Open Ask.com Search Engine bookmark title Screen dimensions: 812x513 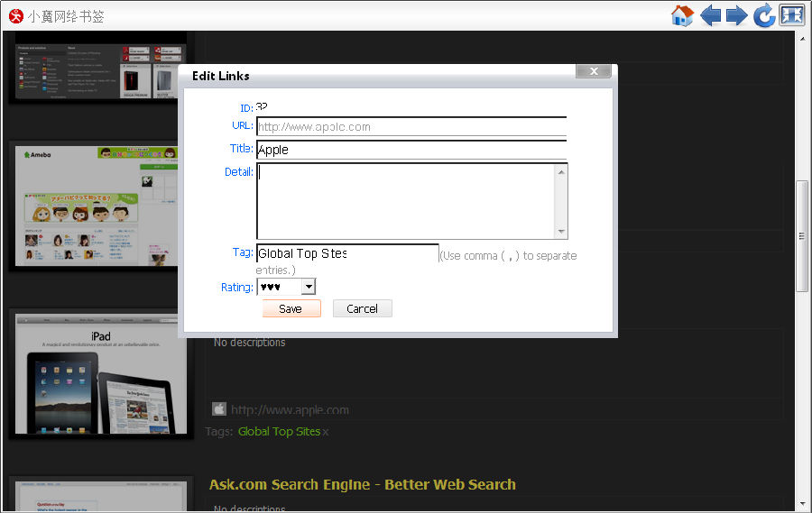[362, 485]
